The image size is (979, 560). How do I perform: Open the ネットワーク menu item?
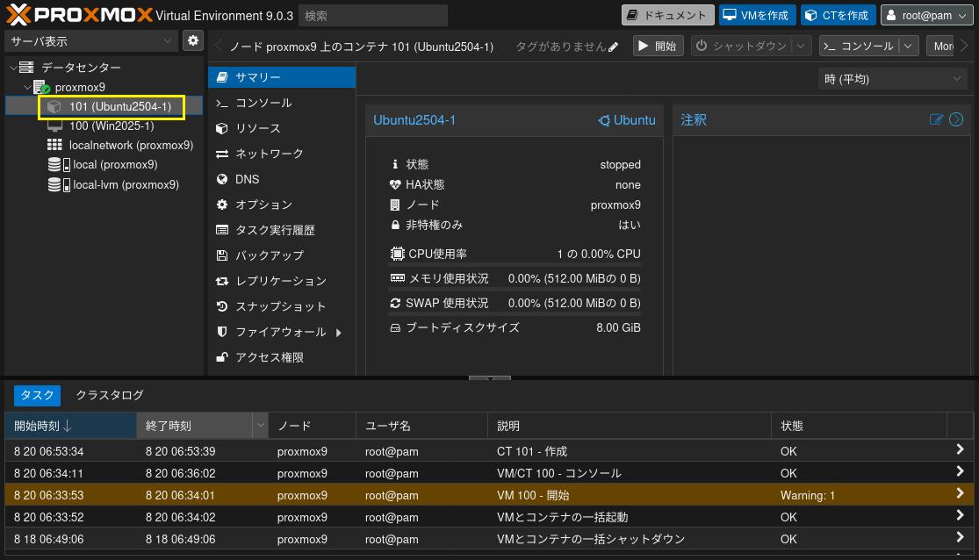pos(282,154)
